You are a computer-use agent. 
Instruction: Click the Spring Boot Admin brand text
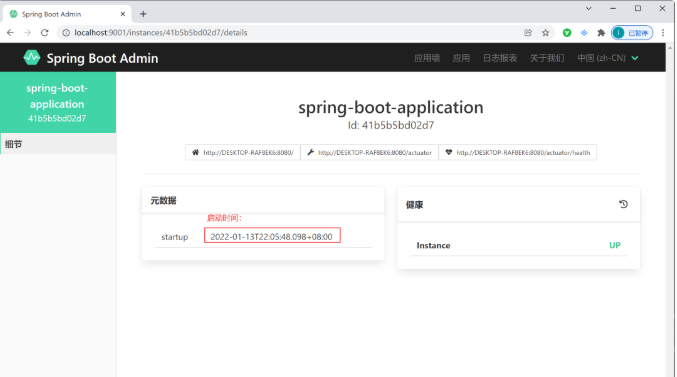click(x=102, y=58)
